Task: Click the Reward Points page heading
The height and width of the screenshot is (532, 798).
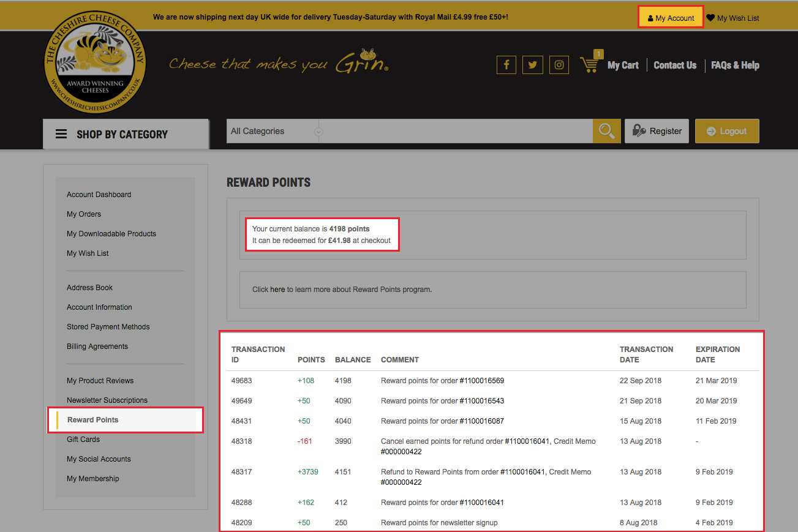Action: tap(269, 182)
